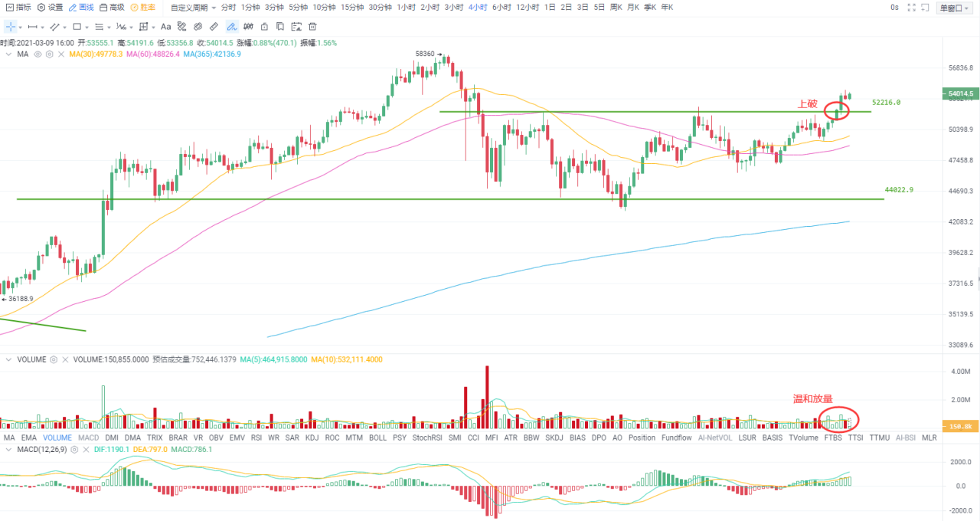Select the KDJ indicator tab
Screen dimensions: 980x521
312,437
